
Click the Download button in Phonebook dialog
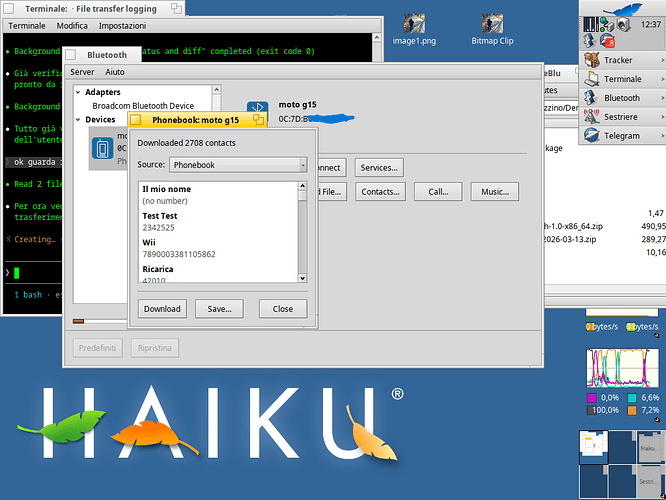point(162,308)
